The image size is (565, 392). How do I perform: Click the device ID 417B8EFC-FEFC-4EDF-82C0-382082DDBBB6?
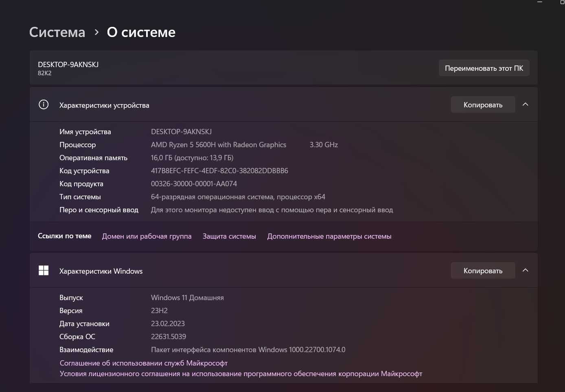point(219,171)
